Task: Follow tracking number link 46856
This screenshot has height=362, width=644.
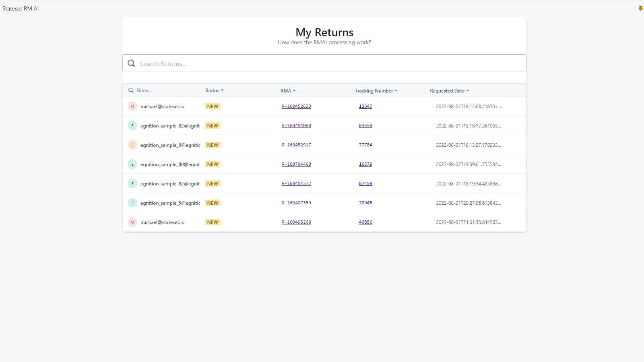Action: click(365, 222)
